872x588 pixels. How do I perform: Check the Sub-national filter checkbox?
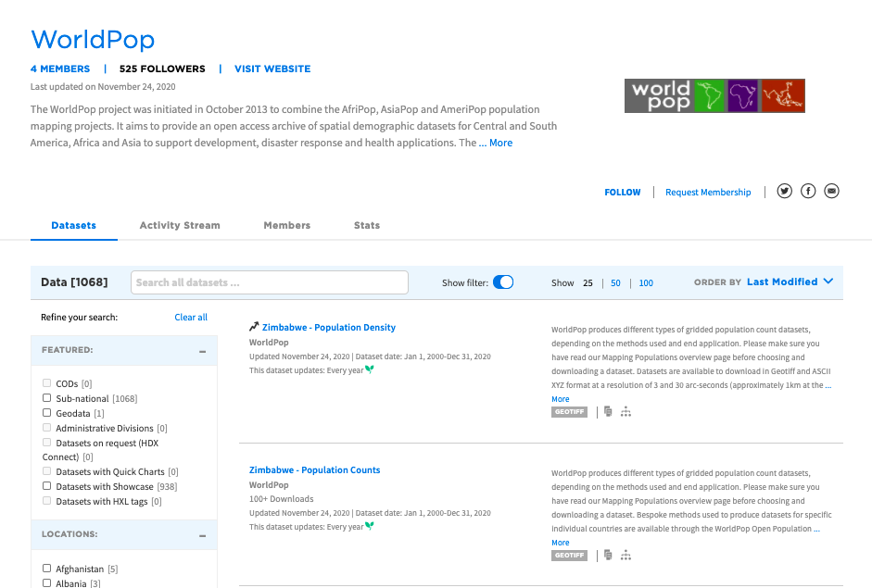(47, 399)
